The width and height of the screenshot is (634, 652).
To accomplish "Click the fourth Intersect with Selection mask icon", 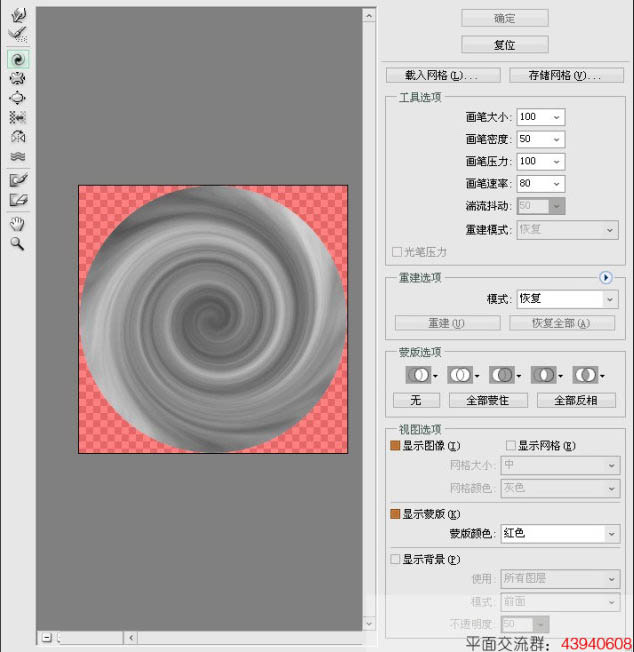I will pyautogui.click(x=543, y=375).
